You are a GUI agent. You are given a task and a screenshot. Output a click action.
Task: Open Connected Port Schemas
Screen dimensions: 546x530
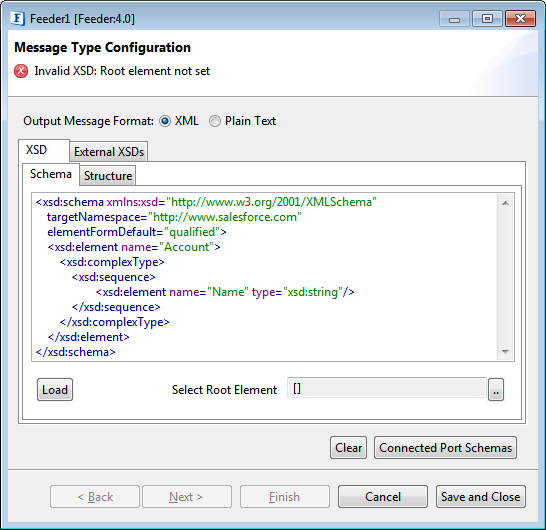point(445,448)
